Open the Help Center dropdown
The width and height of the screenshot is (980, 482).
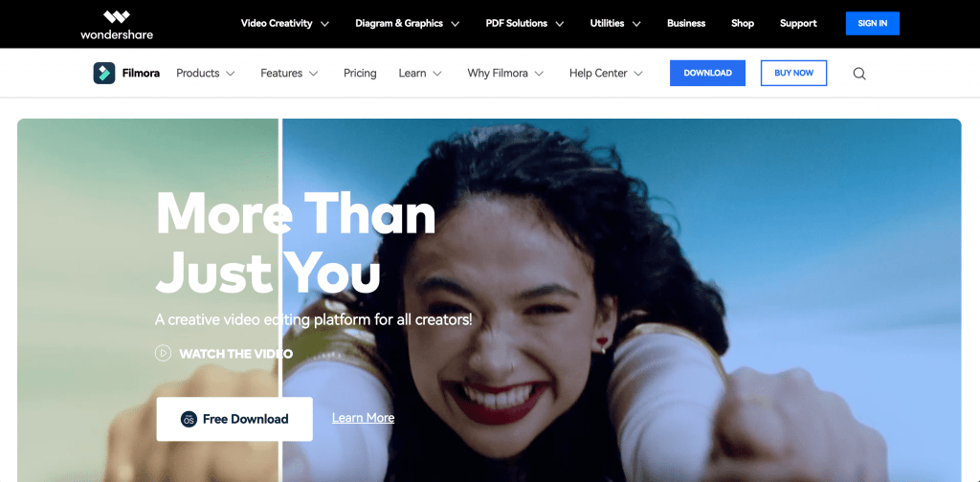point(606,73)
